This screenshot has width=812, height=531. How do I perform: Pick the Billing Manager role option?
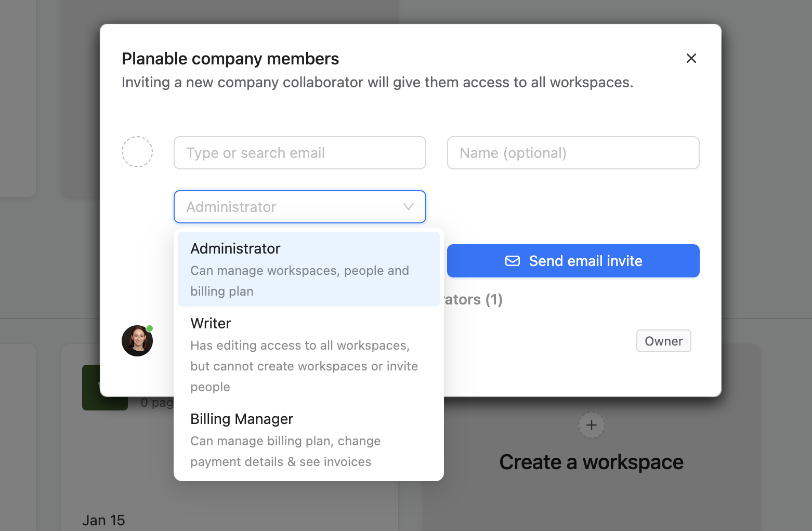coord(308,440)
